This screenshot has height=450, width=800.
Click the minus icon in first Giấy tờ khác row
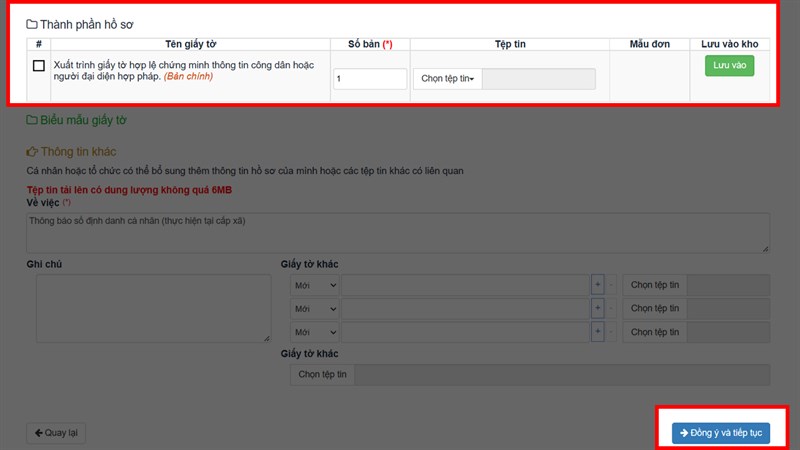pyautogui.click(x=611, y=285)
